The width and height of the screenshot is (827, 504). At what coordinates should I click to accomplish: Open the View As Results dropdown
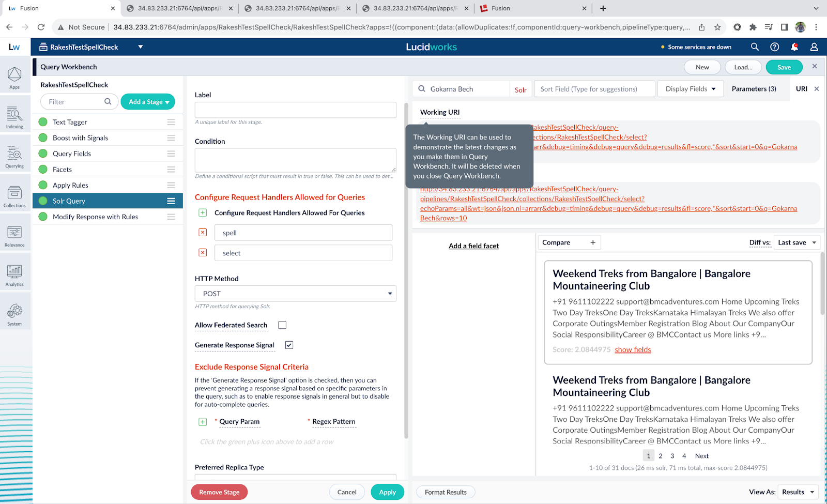798,492
